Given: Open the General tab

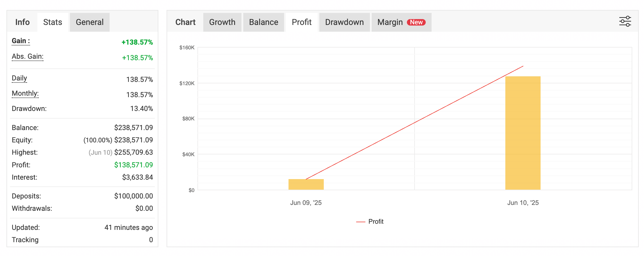Looking at the screenshot, I should tap(90, 22).
